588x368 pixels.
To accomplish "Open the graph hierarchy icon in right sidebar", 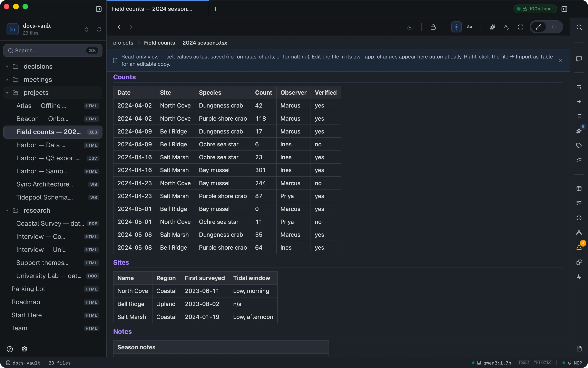I will tap(579, 233).
